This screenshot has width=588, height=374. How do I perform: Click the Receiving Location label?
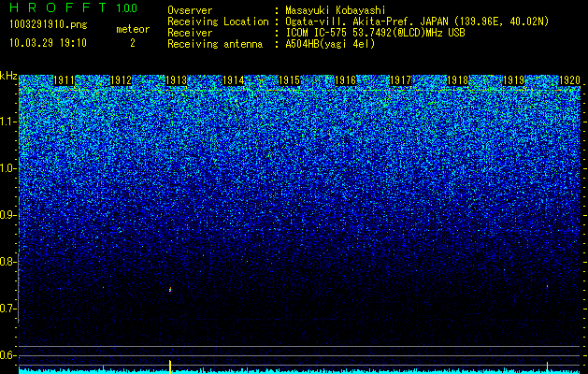[218, 22]
